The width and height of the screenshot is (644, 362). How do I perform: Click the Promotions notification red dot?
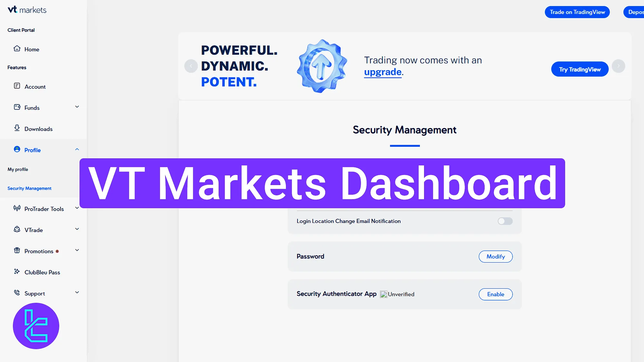click(57, 251)
